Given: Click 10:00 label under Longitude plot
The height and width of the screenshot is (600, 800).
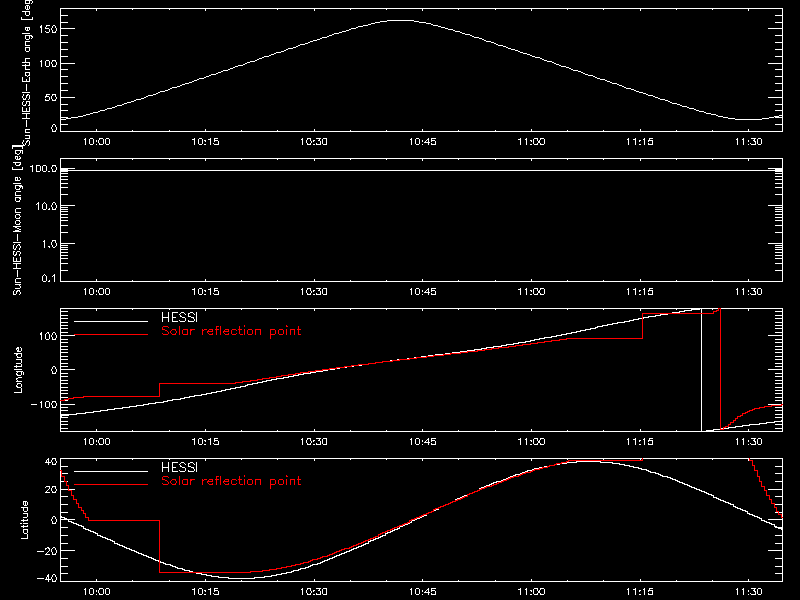Looking at the screenshot, I should point(96,442).
